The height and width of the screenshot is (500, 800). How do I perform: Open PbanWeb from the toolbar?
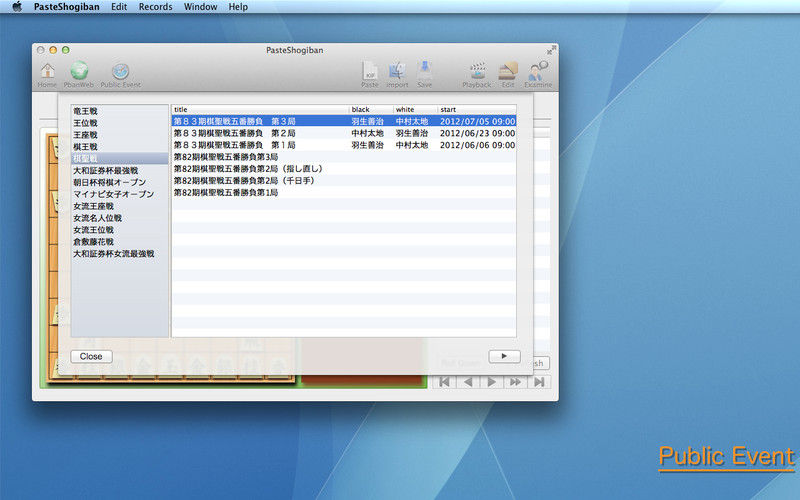(79, 74)
